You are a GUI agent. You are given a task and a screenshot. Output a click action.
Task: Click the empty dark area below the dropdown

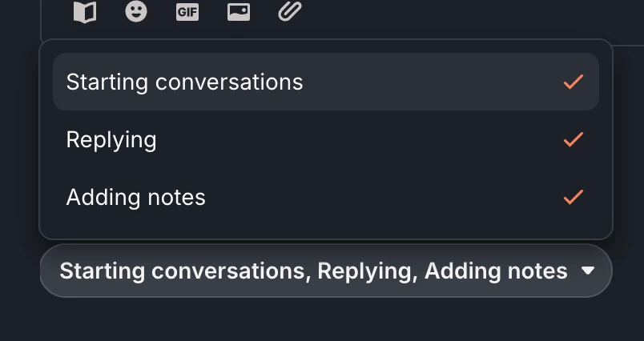(x=320, y=320)
